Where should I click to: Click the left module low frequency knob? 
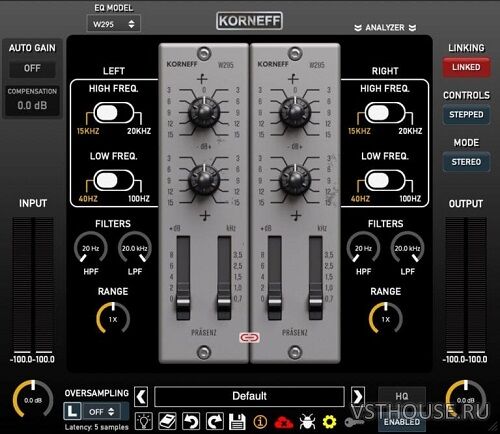pyautogui.click(x=204, y=180)
